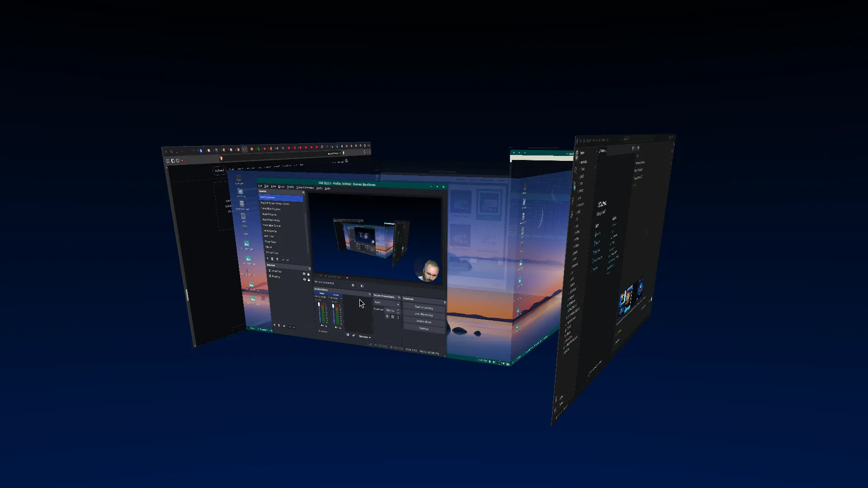Remove selected scene with trash icon
The width and height of the screenshot is (868, 488).
click(272, 259)
